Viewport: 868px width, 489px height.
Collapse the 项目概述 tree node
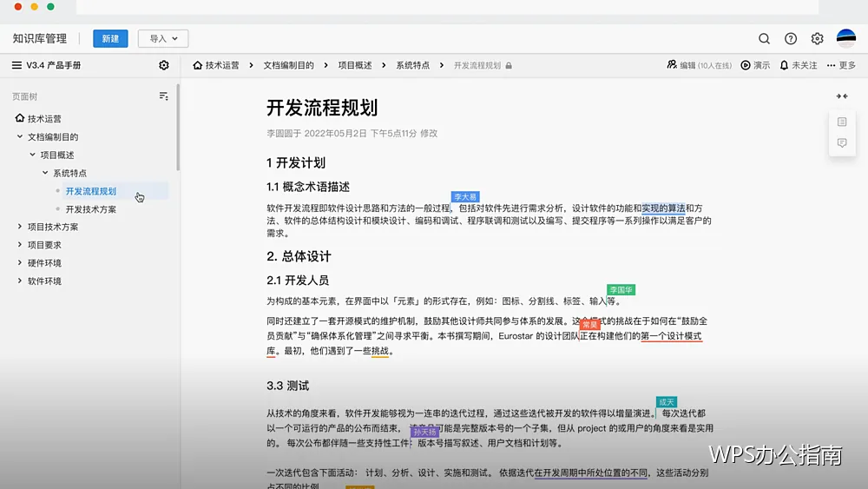(x=32, y=155)
